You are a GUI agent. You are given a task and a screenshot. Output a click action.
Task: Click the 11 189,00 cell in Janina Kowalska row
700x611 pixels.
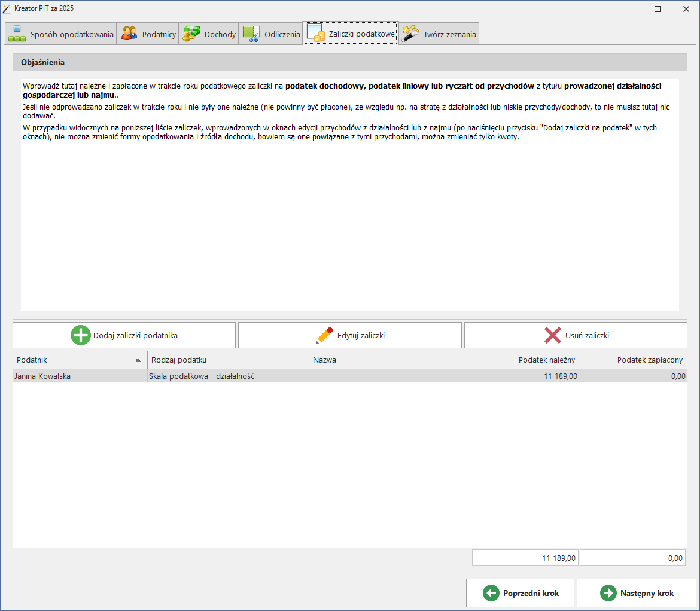(x=525, y=376)
